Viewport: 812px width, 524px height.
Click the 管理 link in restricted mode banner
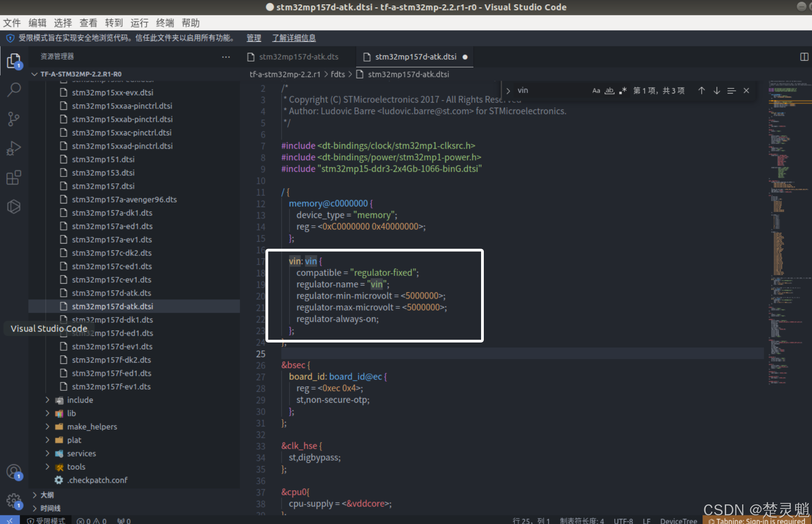tap(254, 38)
